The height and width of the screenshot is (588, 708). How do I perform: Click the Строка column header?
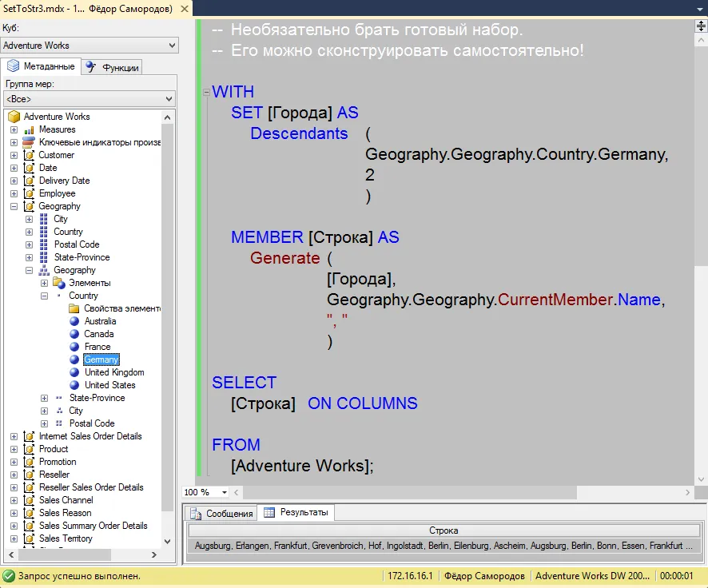pos(443,530)
